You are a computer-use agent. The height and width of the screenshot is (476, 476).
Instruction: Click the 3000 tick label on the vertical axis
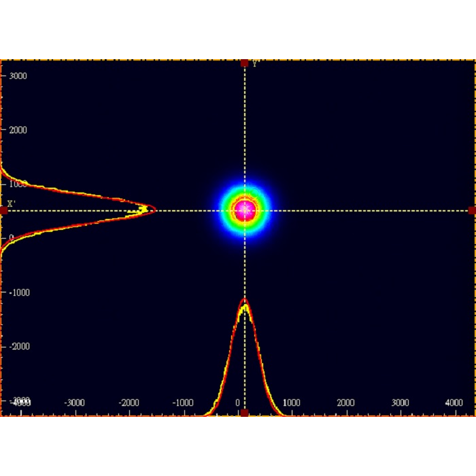18,75
